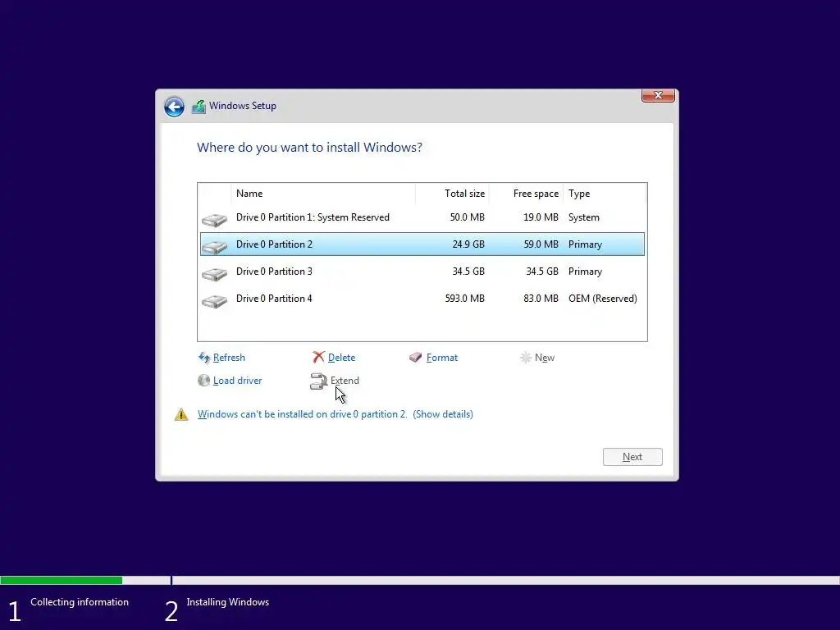Click the starburst New icon
Image resolution: width=840 pixels, height=630 pixels.
pyautogui.click(x=526, y=358)
